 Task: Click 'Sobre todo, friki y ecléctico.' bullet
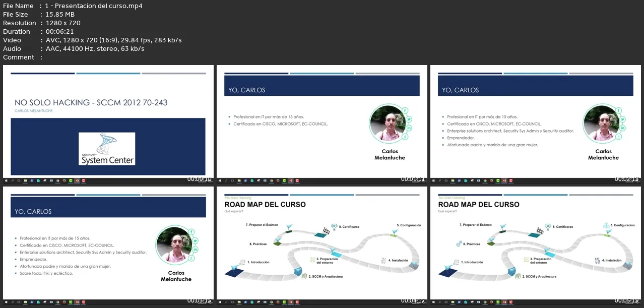pyautogui.click(x=46, y=273)
